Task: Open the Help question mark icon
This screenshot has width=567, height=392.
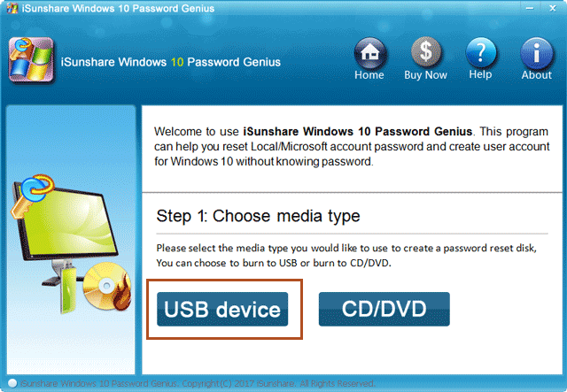Action: tap(481, 53)
